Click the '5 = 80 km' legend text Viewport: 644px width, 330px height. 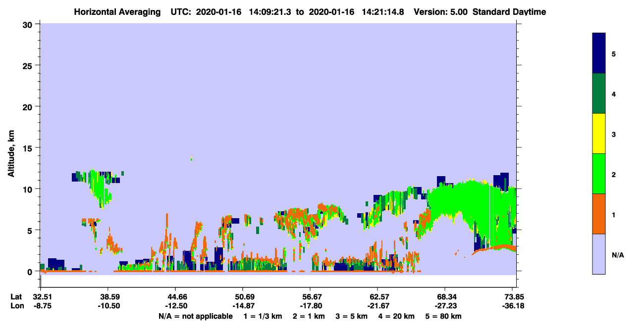click(444, 316)
